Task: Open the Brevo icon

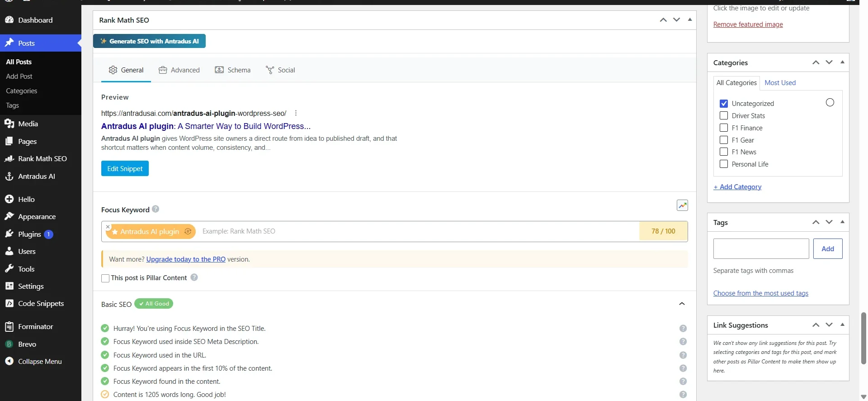Action: point(9,344)
